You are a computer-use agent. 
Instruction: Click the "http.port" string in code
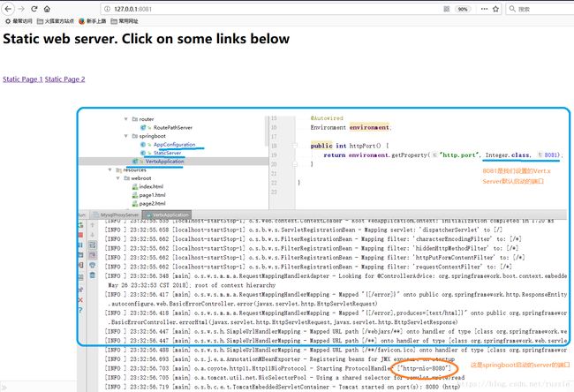[x=459, y=155]
